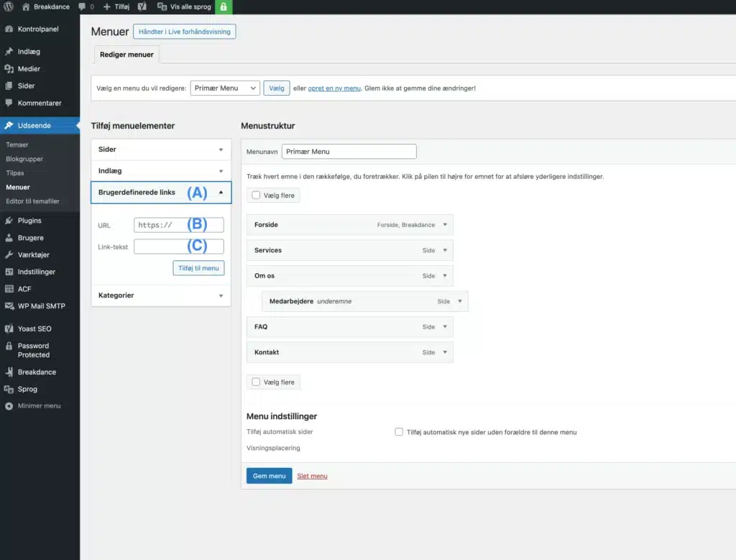
Task: Open the Yoast SEO icon in admin bar
Action: point(142,7)
